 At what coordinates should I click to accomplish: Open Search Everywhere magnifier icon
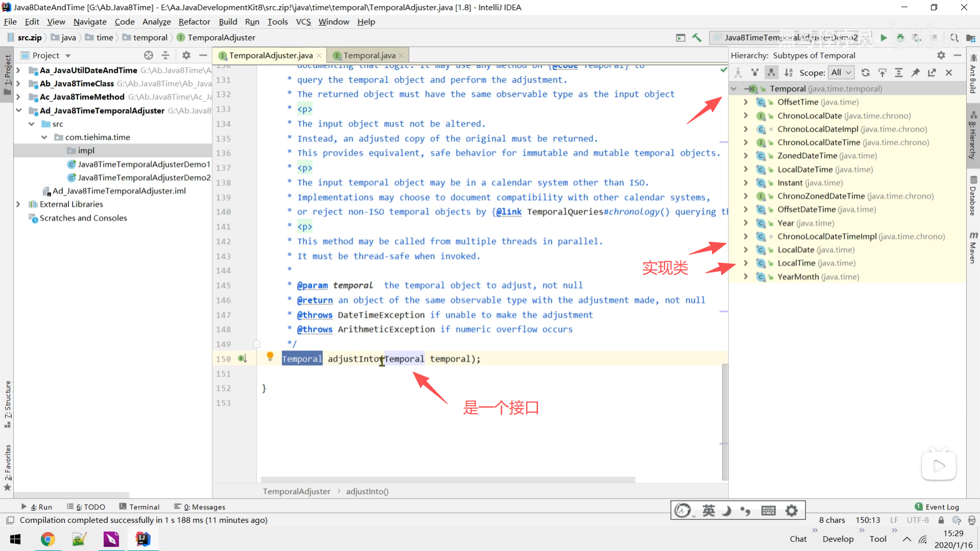tap(954, 37)
